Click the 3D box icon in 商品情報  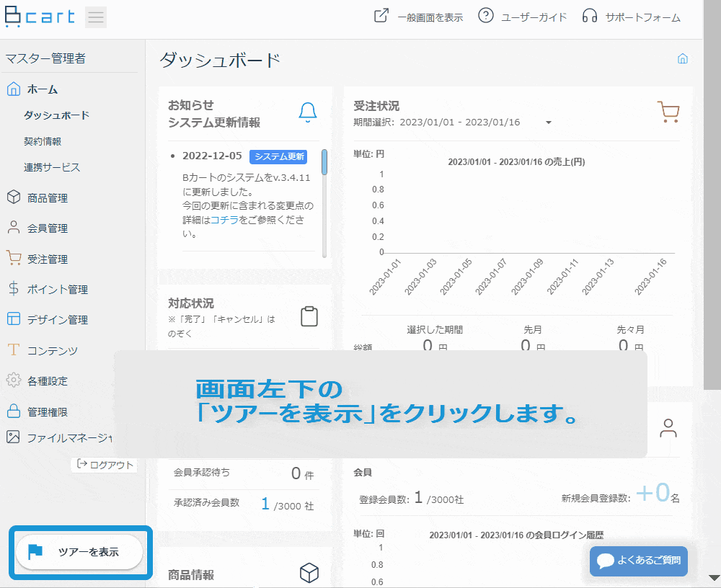click(309, 573)
